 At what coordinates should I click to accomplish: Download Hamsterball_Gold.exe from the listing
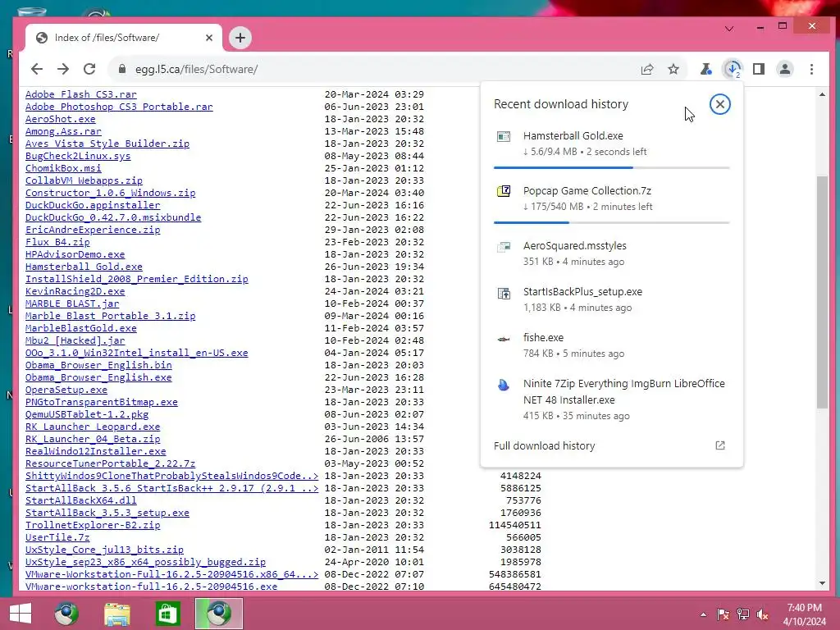pos(84,267)
